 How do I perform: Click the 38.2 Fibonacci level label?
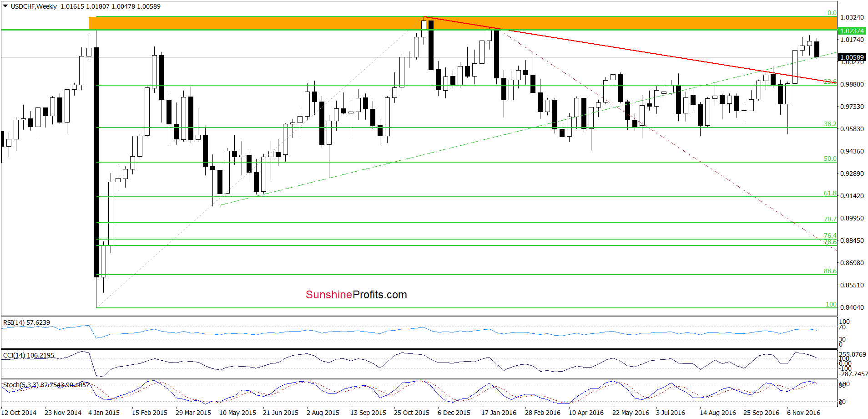[830, 124]
